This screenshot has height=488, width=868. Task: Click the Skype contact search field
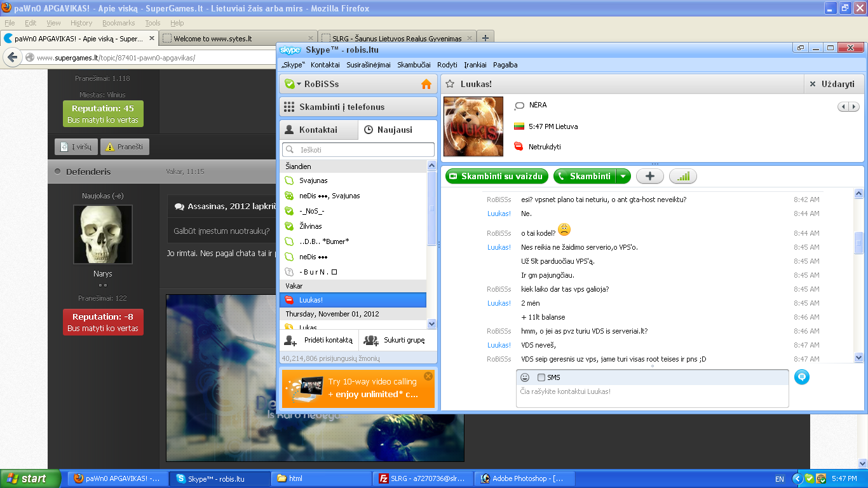(x=358, y=150)
